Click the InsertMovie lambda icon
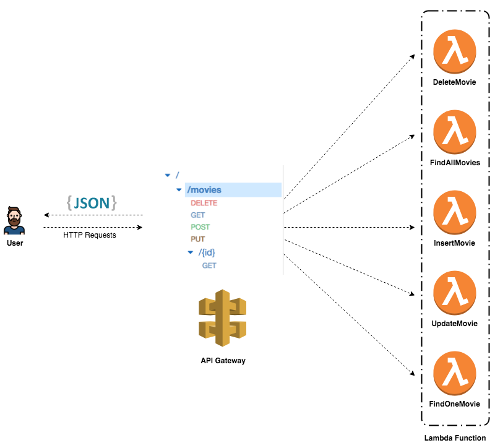The height and width of the screenshot is (448, 495). pos(454,212)
